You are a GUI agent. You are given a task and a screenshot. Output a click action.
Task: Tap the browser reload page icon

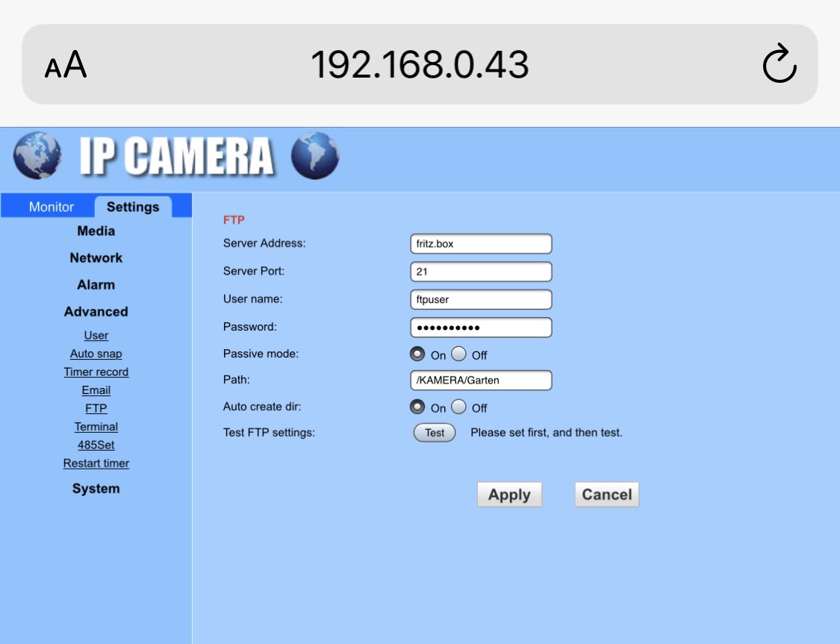[780, 64]
